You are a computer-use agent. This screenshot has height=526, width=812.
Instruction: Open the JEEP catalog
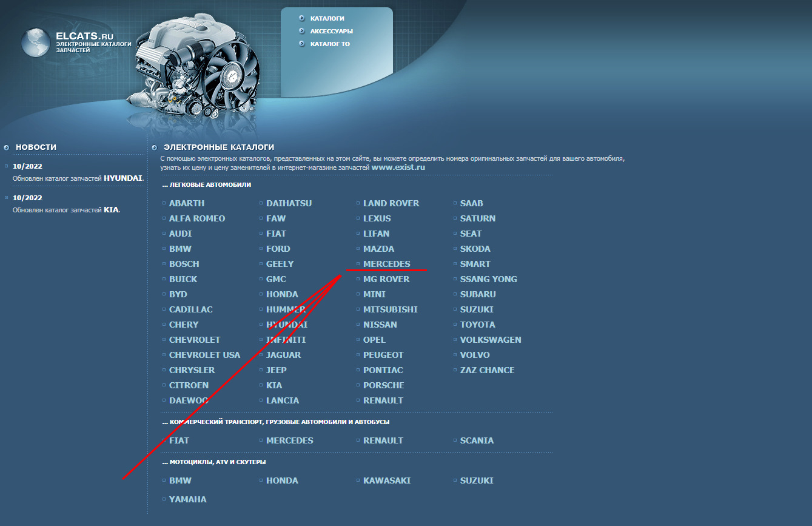click(277, 370)
